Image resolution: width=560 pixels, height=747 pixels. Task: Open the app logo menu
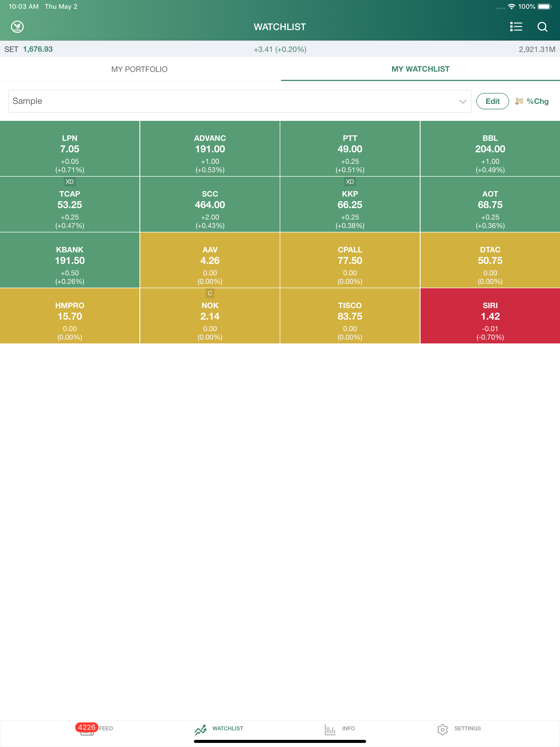click(17, 27)
